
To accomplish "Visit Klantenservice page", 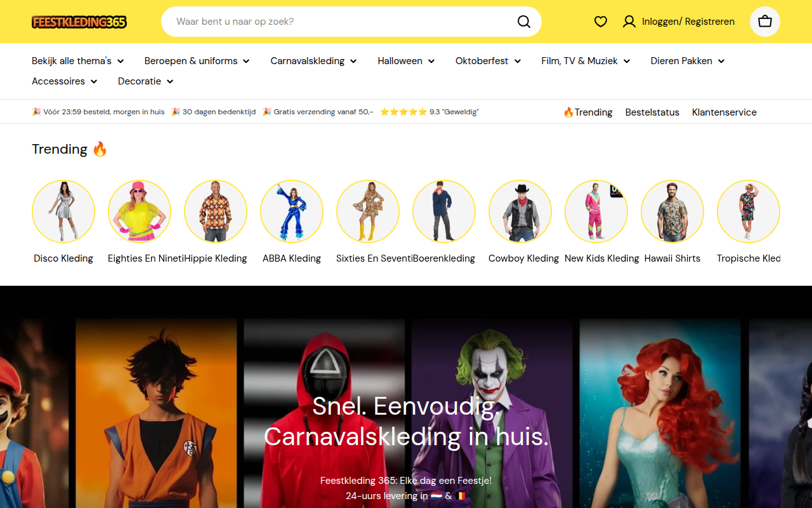I will tap(724, 112).
